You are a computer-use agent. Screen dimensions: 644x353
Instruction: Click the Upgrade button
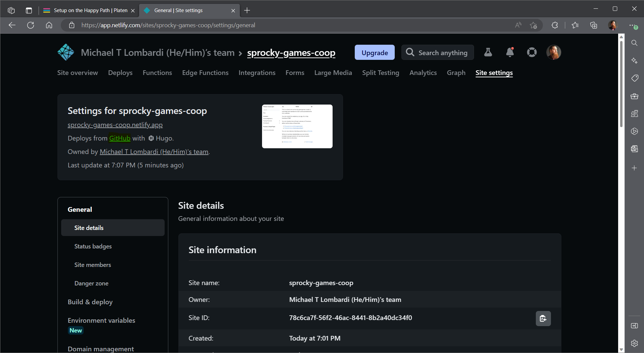[375, 52]
